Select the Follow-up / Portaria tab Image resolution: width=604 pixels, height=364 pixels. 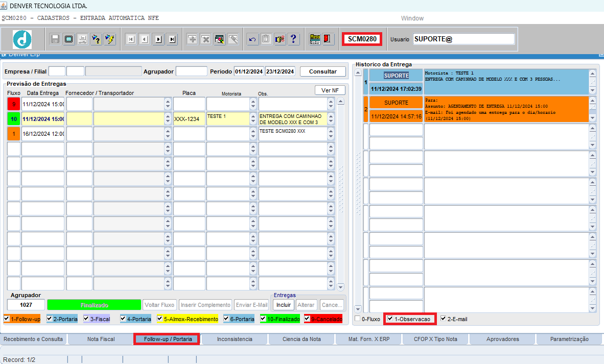(168, 339)
